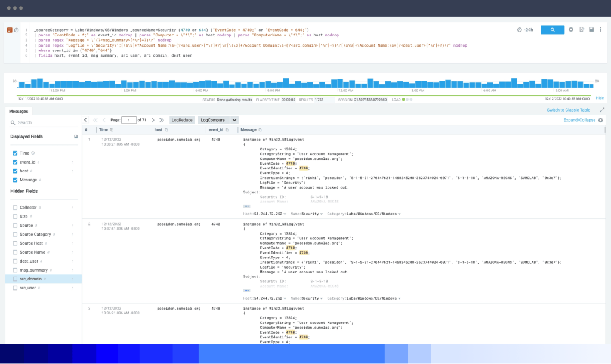Click the pin icon beside Displayed Fields
The image size is (611, 364).
76,137
